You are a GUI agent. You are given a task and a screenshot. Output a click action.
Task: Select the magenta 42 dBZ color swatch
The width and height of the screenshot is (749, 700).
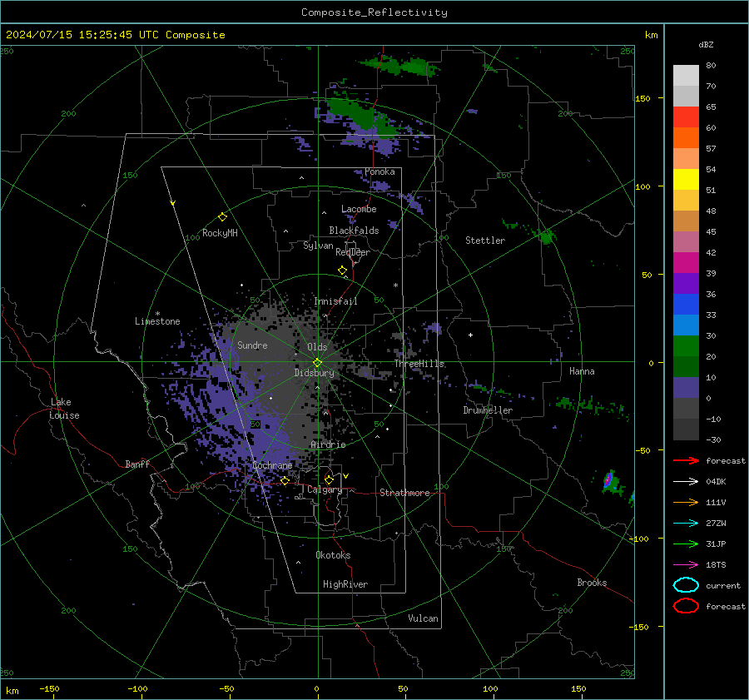686,262
